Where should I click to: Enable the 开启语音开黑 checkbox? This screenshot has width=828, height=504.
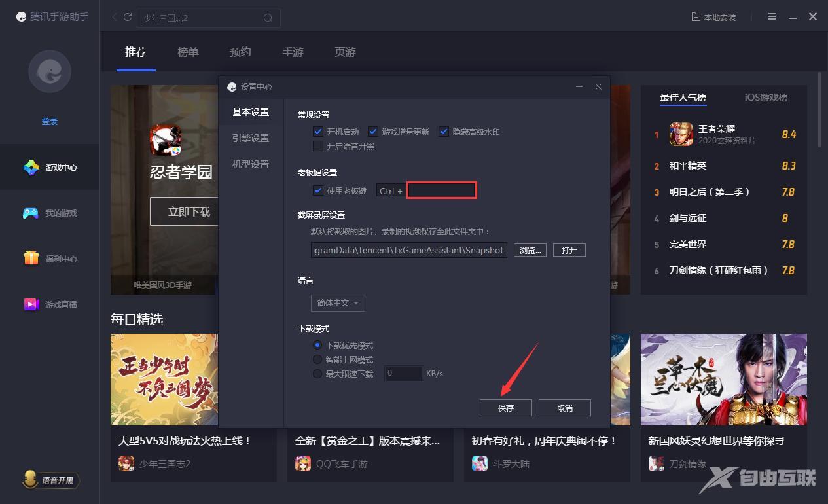click(318, 146)
